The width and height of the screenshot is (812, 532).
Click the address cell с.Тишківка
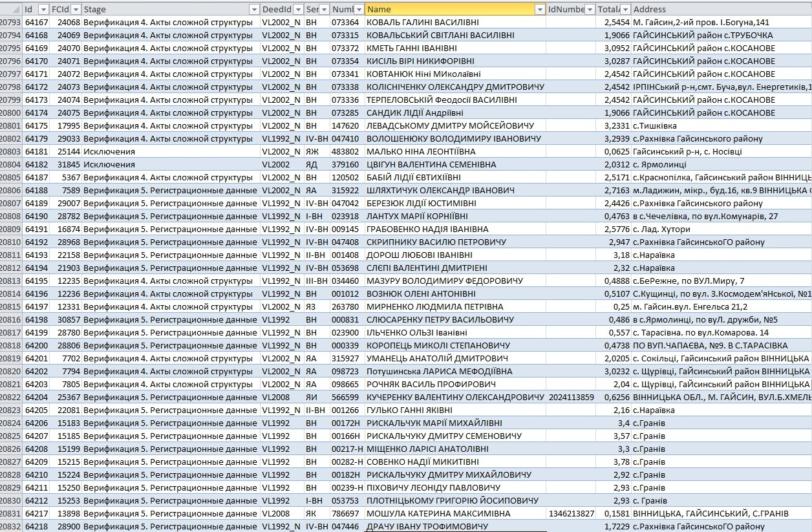(721, 126)
